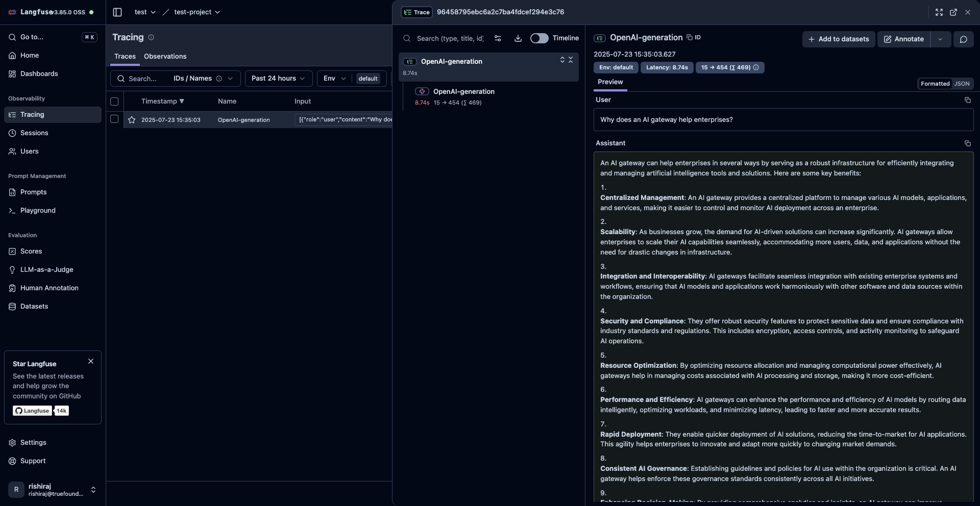Click the Go to... search box

(x=53, y=37)
